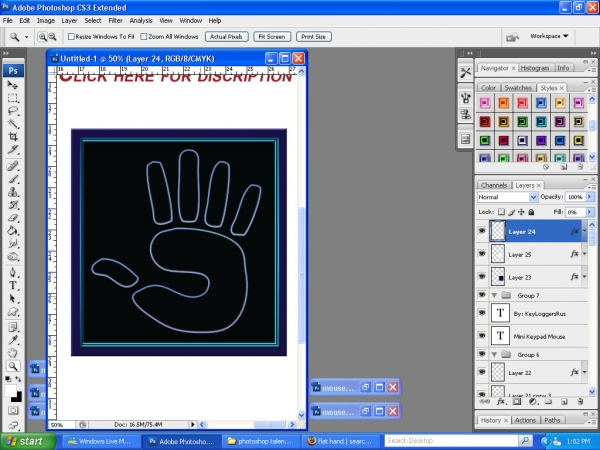Select the Paint Bucket tool
This screenshot has height=450, width=600.
click(x=13, y=231)
